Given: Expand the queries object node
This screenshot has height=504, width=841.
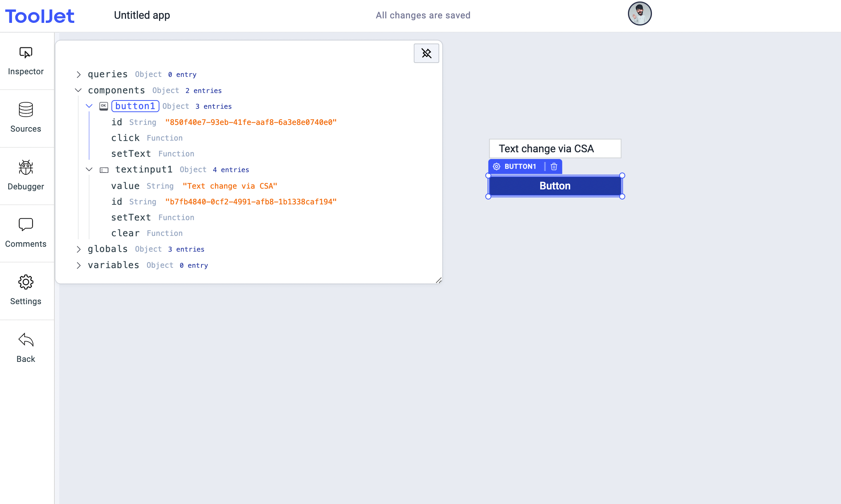Looking at the screenshot, I should point(78,75).
